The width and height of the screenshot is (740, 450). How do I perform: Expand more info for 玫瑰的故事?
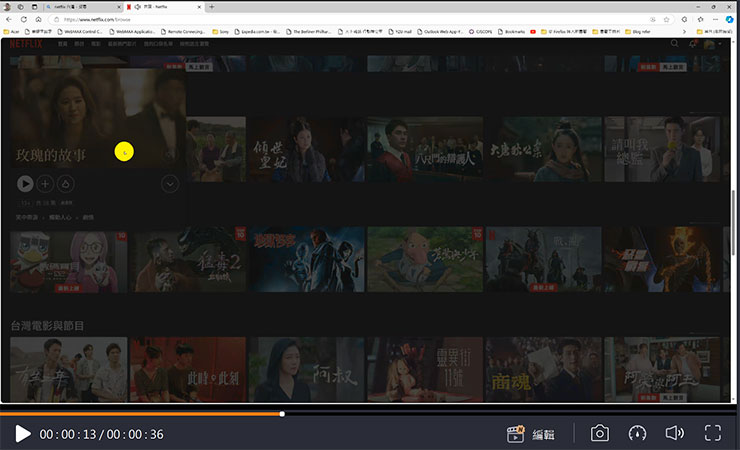(x=169, y=183)
